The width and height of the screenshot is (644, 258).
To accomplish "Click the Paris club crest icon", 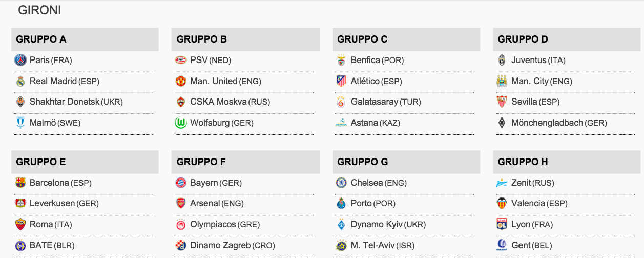I will (x=20, y=60).
